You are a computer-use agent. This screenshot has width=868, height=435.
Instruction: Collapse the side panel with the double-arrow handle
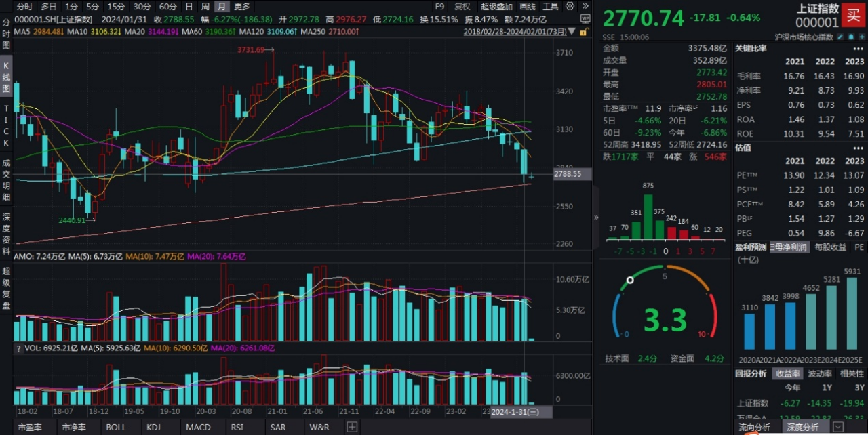597,217
